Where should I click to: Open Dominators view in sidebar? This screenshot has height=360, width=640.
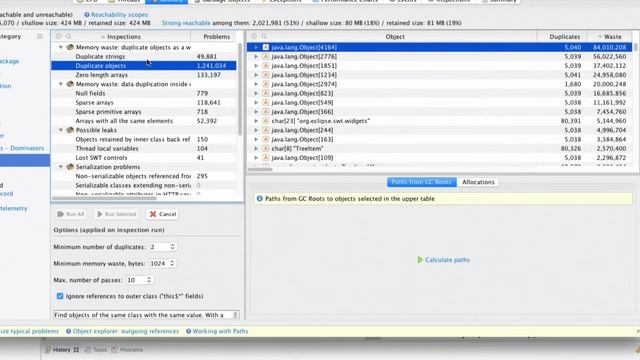point(22,148)
